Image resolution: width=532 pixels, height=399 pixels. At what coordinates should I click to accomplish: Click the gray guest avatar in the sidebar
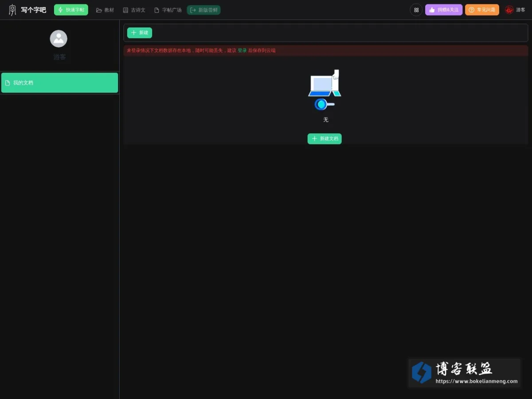pos(59,39)
